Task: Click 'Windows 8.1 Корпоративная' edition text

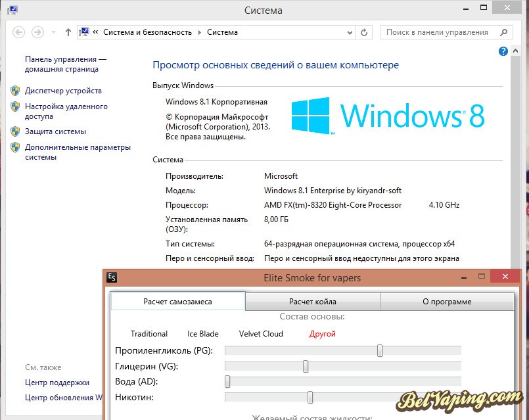Action: click(216, 102)
